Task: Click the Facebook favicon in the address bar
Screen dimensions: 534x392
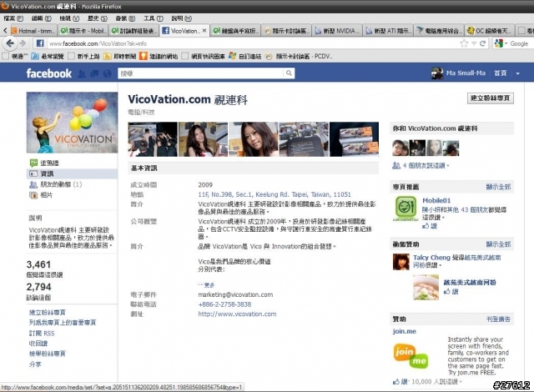Action: pyautogui.click(x=40, y=43)
